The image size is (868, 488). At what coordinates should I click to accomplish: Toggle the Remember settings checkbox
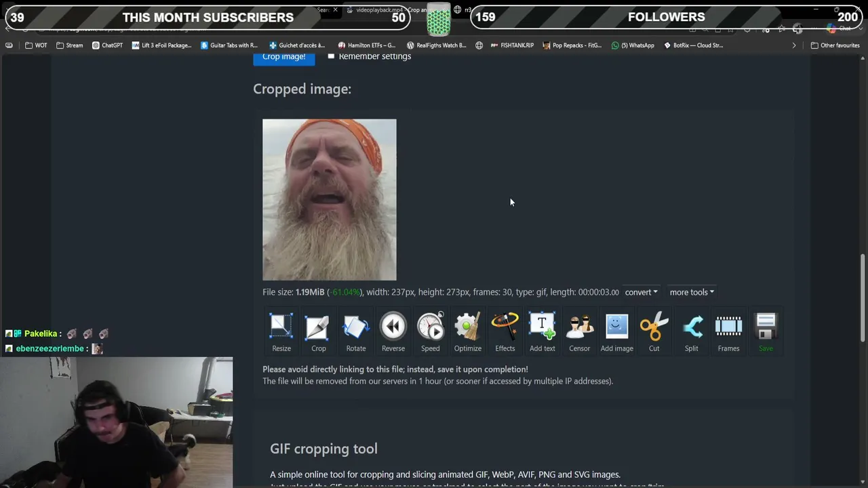click(331, 56)
